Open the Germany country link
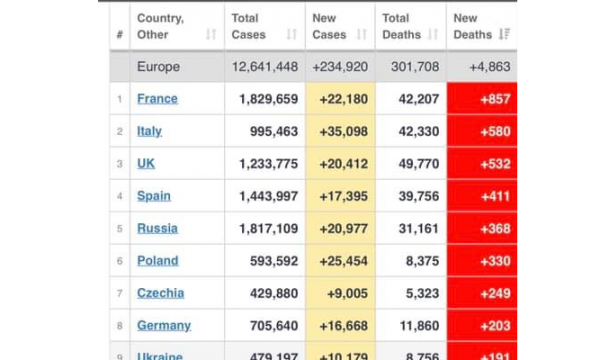Image resolution: width=600 pixels, height=360 pixels. [x=164, y=326]
